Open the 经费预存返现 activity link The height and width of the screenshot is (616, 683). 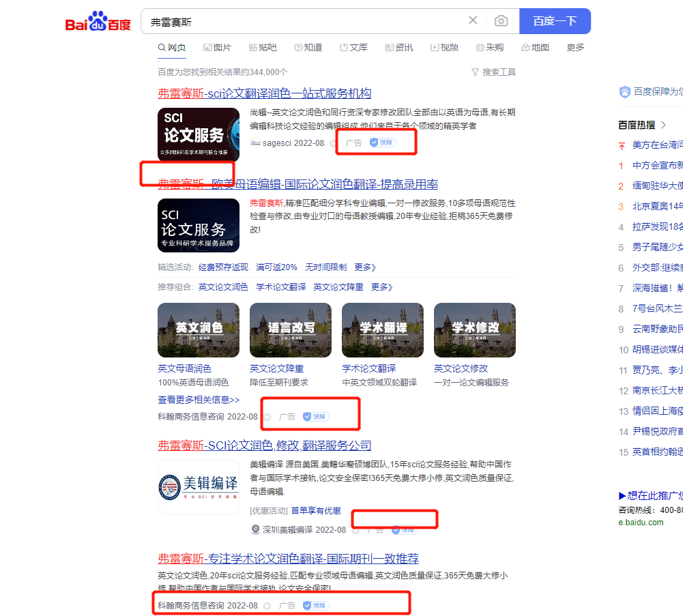223,267
